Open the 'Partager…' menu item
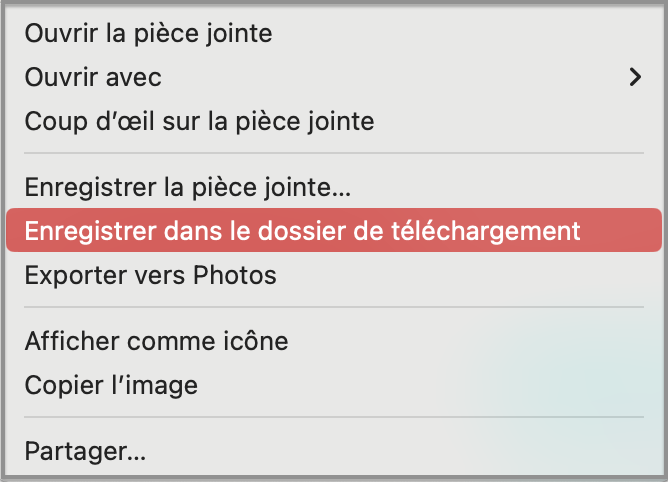668x482 pixels. click(86, 451)
